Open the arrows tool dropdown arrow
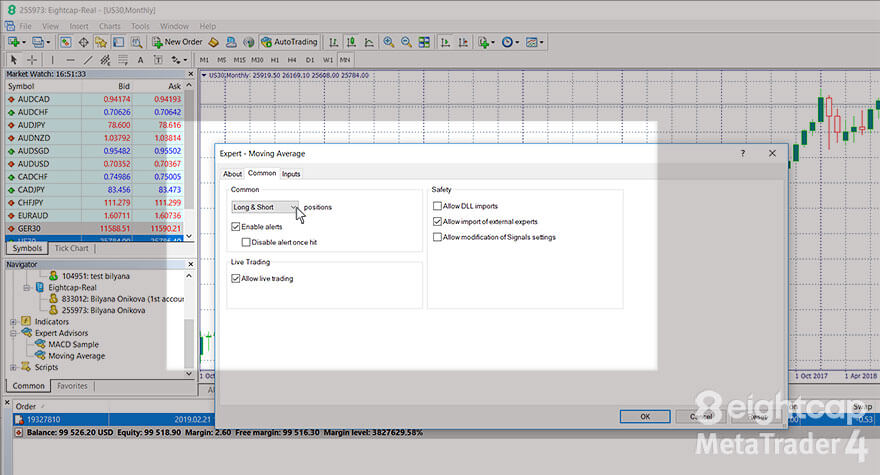Screen dimensions: 880x475 [185, 60]
